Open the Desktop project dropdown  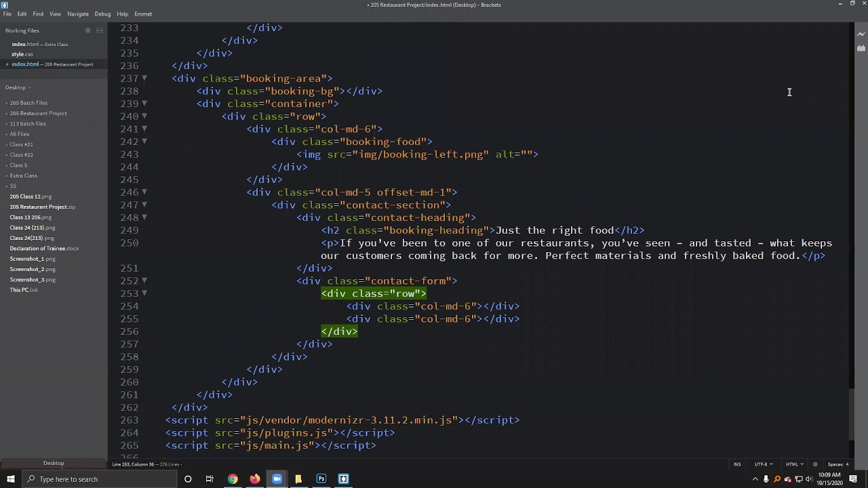(x=18, y=87)
